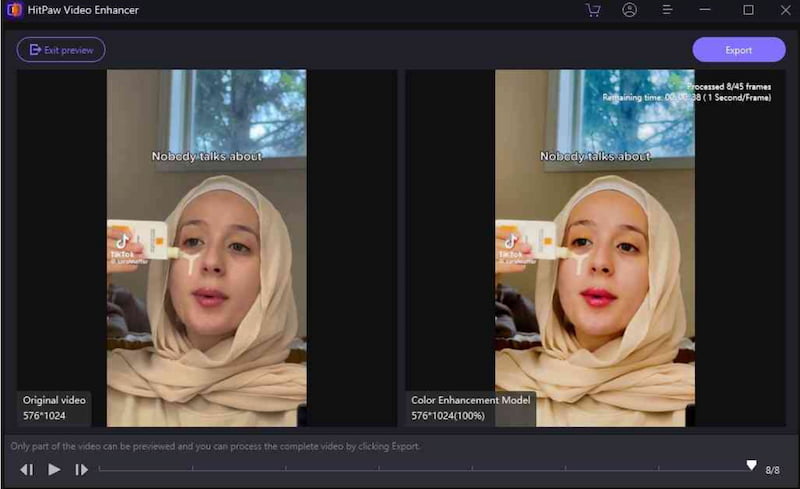Click the preview timeline track
800x489 pixels.
[424, 468]
